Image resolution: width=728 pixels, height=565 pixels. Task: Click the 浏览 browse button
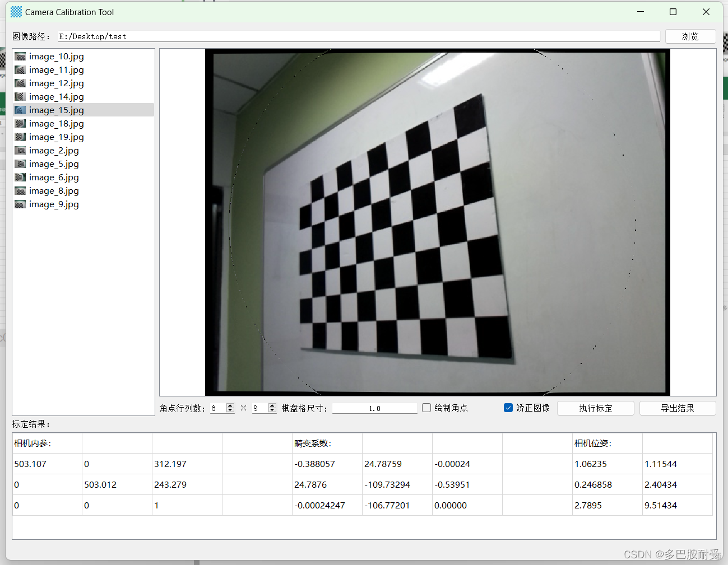pyautogui.click(x=690, y=36)
